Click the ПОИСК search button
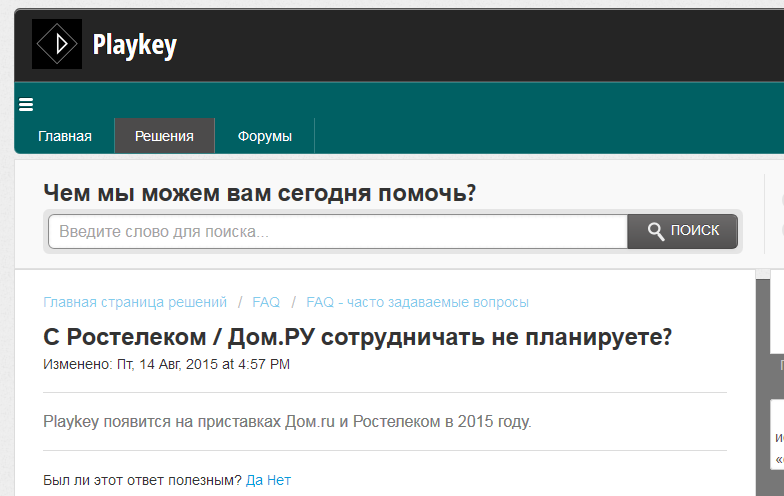Viewport: 784px width, 496px height. click(x=682, y=231)
